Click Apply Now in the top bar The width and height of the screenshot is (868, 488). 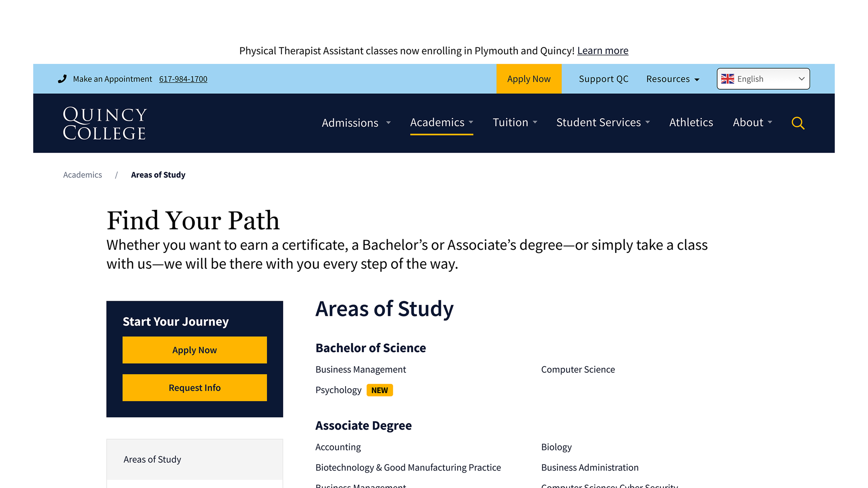[x=528, y=79]
